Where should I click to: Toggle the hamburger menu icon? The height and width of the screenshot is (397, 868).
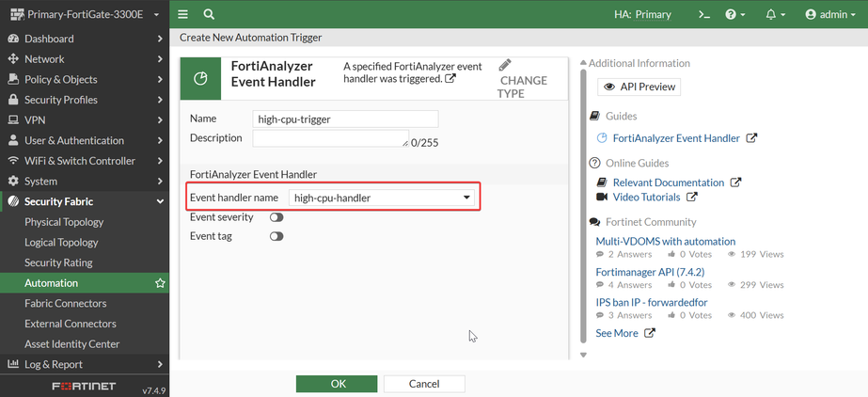[182, 14]
